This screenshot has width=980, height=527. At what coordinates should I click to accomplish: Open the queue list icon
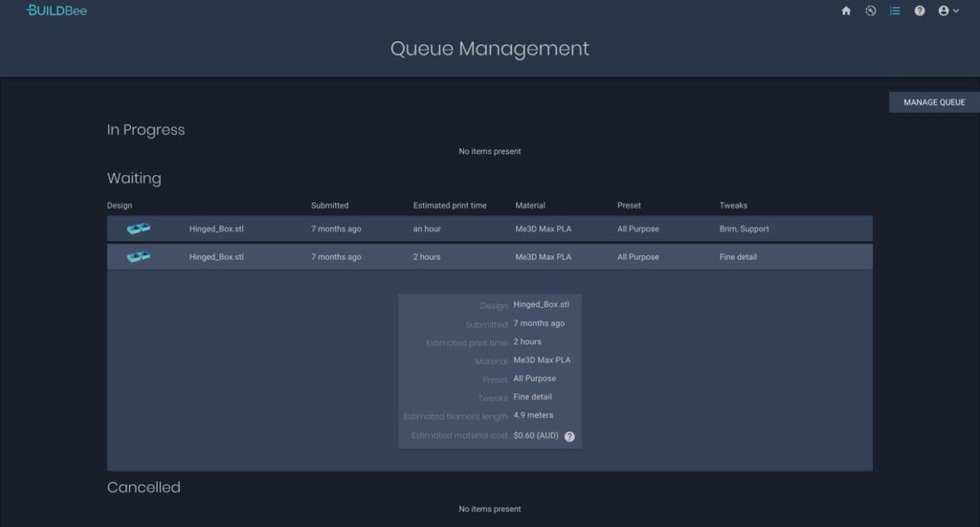(x=895, y=11)
